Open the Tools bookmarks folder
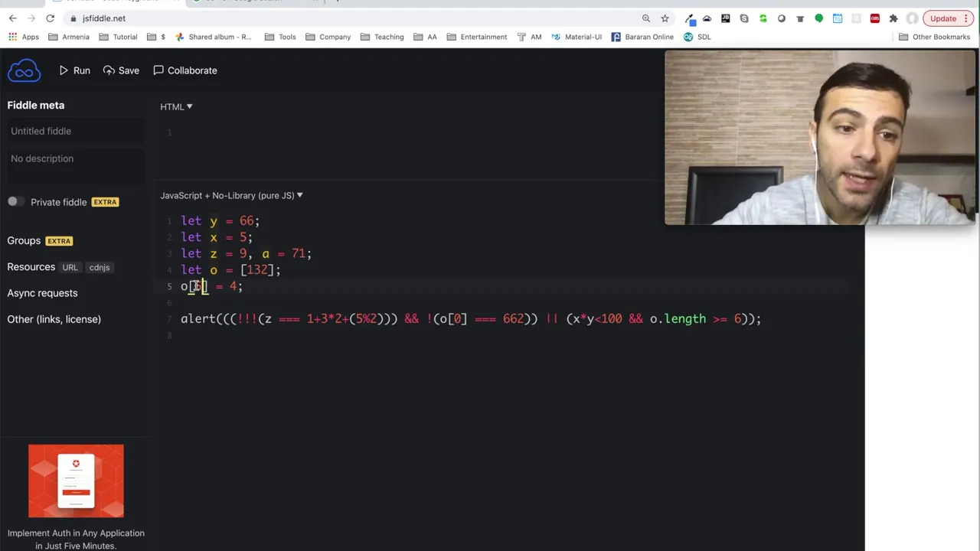 tap(280, 37)
